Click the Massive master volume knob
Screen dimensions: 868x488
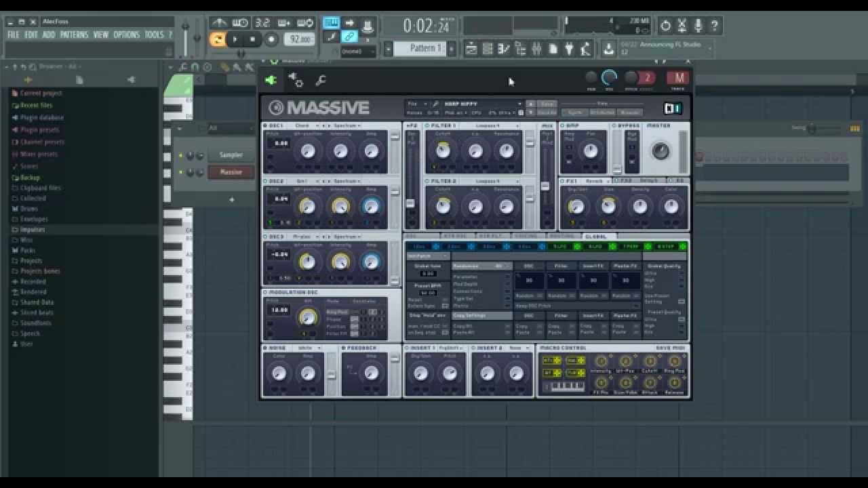coord(660,150)
